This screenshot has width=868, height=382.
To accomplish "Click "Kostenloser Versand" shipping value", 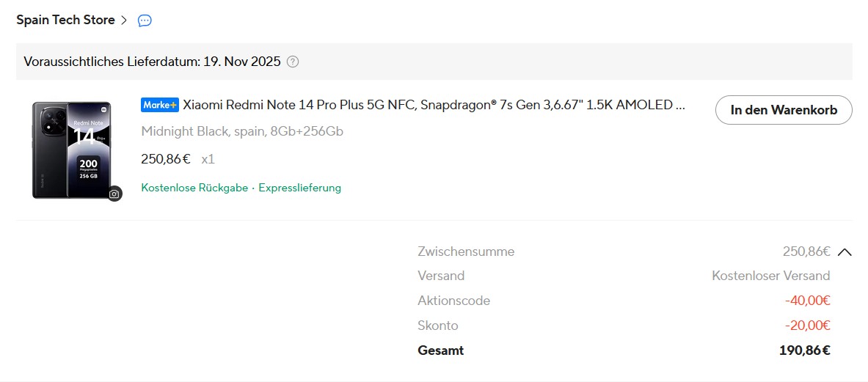I will click(x=770, y=276).
